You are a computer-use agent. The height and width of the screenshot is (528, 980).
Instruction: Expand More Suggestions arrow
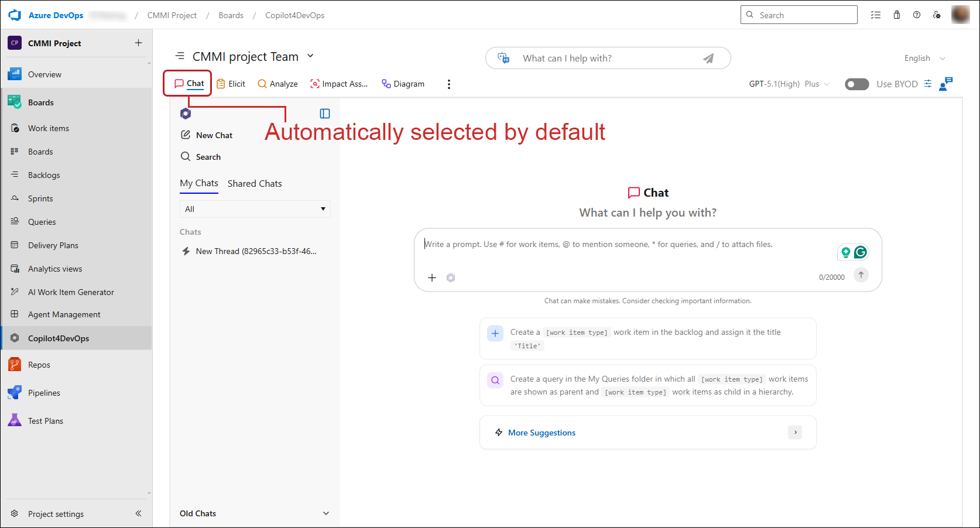click(x=795, y=433)
